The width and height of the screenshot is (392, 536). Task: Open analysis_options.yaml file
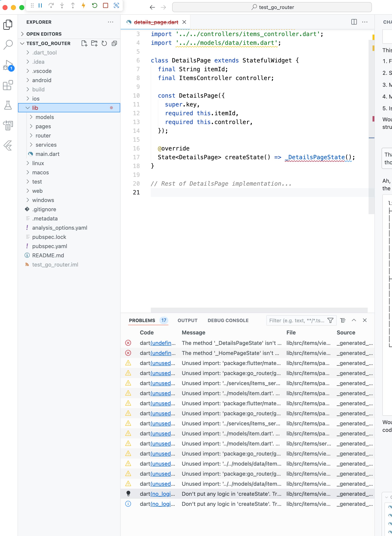69,228
